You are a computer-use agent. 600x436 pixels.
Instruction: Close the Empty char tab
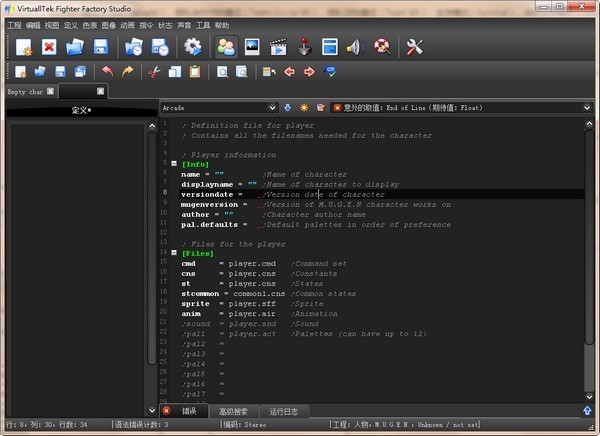click(x=49, y=91)
